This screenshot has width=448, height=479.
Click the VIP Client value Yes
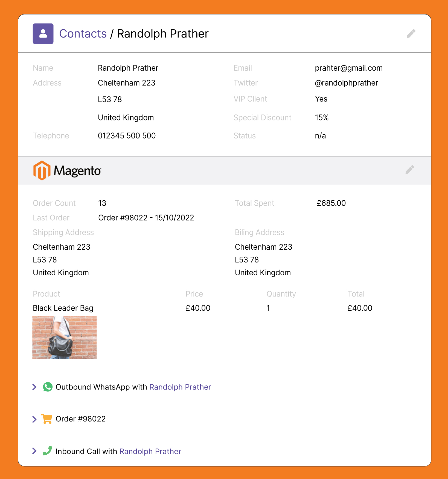pyautogui.click(x=321, y=99)
